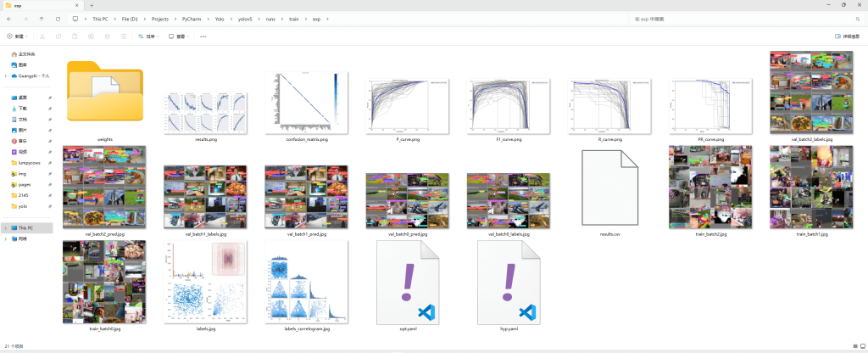Select the hyp.yaml file icon
This screenshot has height=353, width=868.
point(509,283)
